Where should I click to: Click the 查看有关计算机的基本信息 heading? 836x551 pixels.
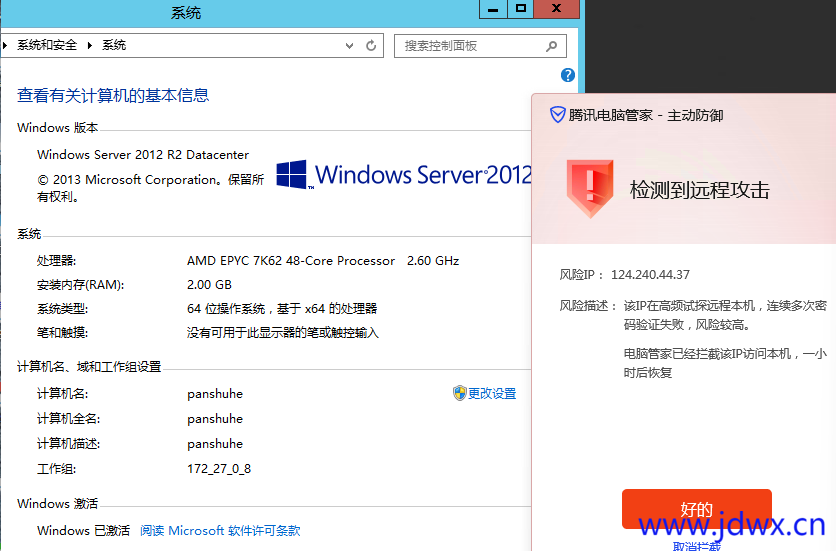click(113, 95)
